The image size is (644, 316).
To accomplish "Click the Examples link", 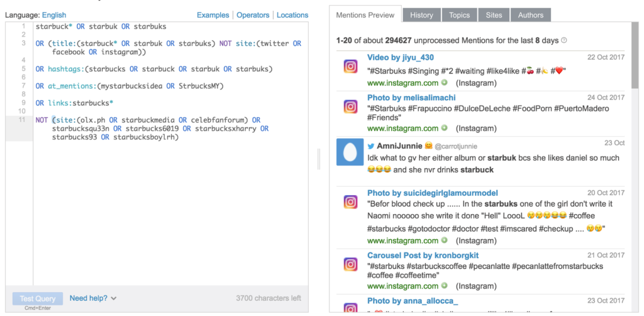I will pos(213,15).
